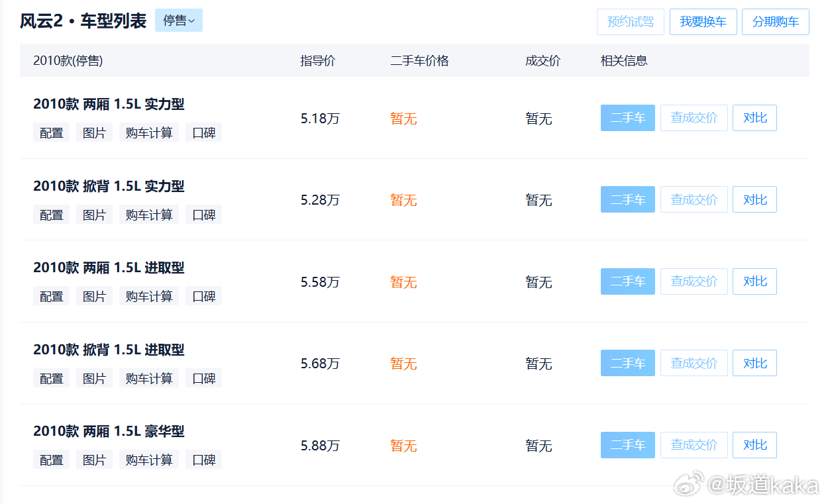
Task: Open 2010款 两厢 1.5L 豪华型 model link
Action: 109,431
